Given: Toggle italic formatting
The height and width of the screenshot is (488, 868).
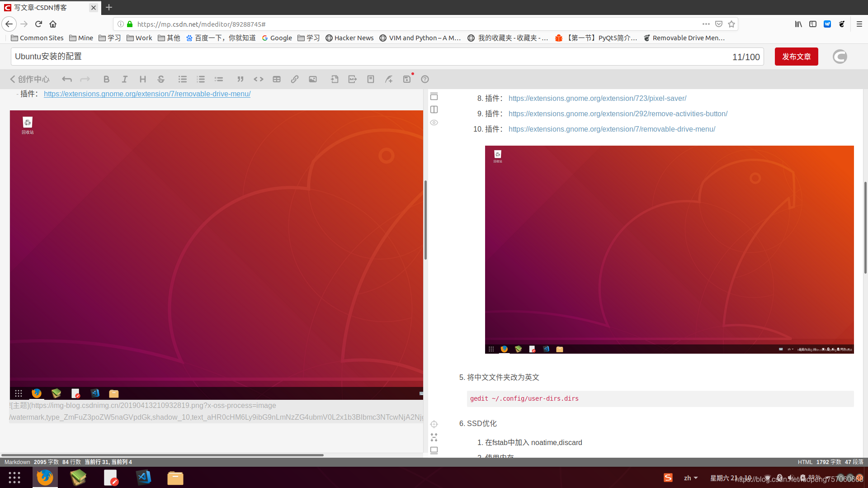Looking at the screenshot, I should point(124,79).
